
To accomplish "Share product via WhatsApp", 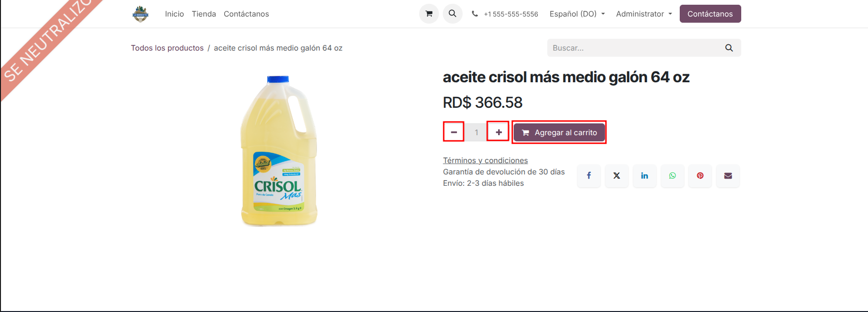I will pos(672,176).
